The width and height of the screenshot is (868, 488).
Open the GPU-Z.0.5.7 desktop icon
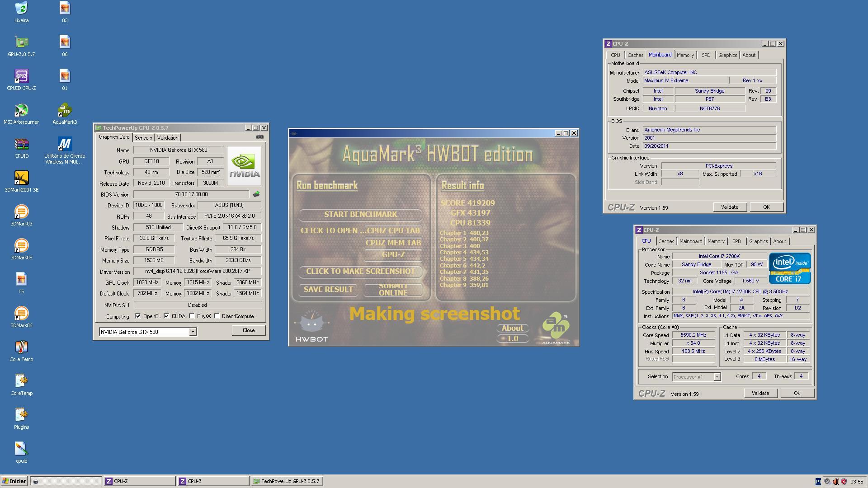coord(21,46)
